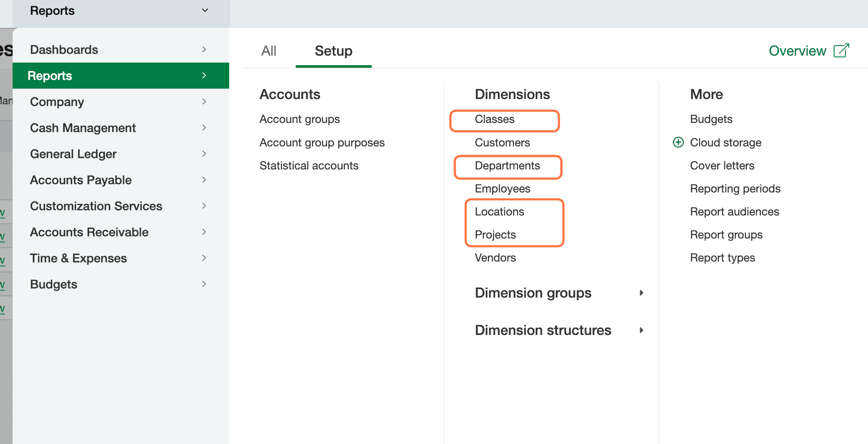Image resolution: width=868 pixels, height=444 pixels.
Task: Open the Projects dimension link
Action: [x=495, y=235]
